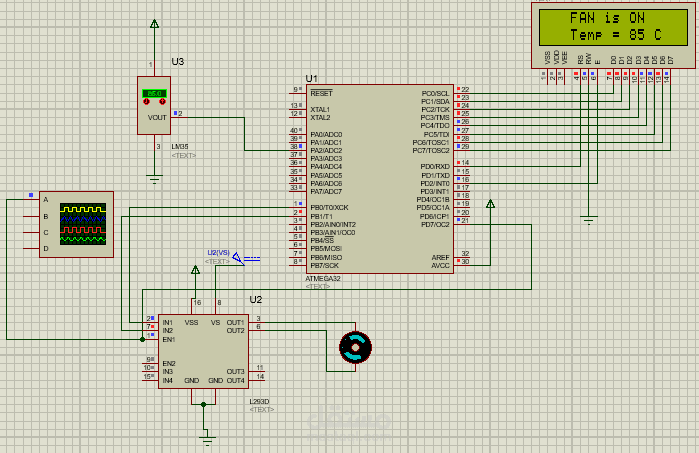Select the power terminal on L293D pin 16

point(195,270)
